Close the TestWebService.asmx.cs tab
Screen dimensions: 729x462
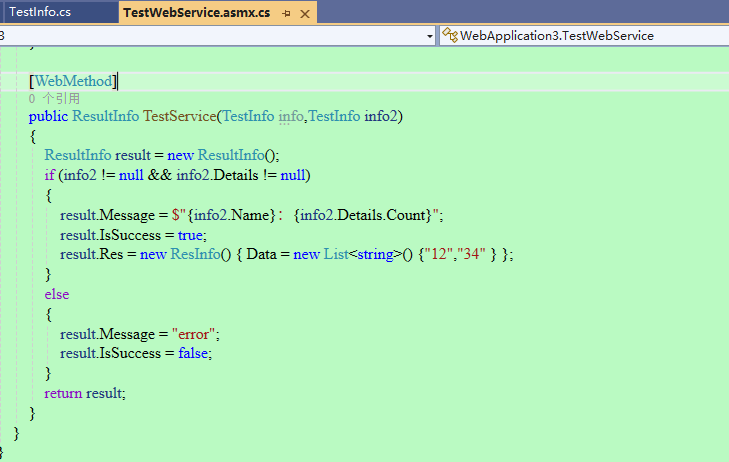305,13
